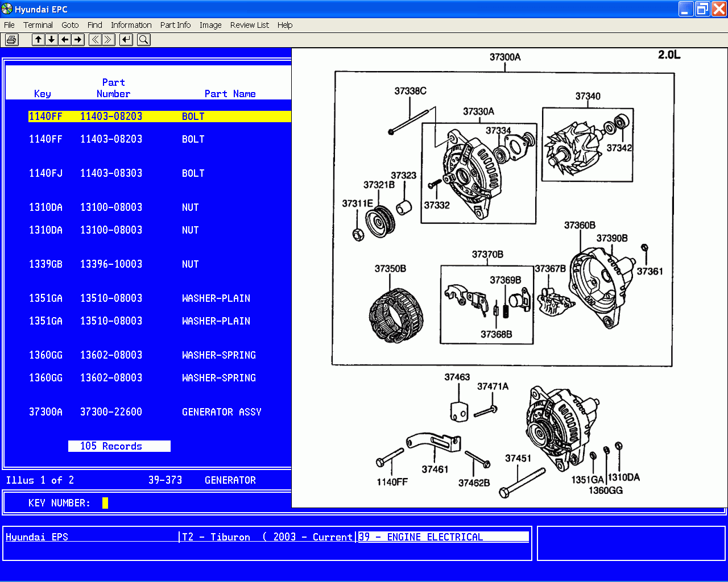
Task: Click the 37462B label in diagram
Action: tap(474, 483)
